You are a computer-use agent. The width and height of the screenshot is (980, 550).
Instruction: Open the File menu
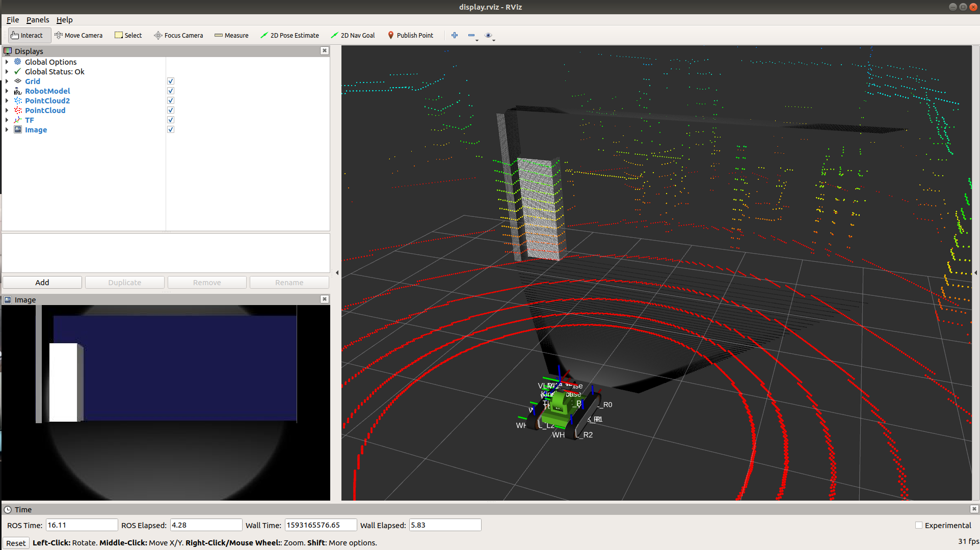[x=13, y=19]
